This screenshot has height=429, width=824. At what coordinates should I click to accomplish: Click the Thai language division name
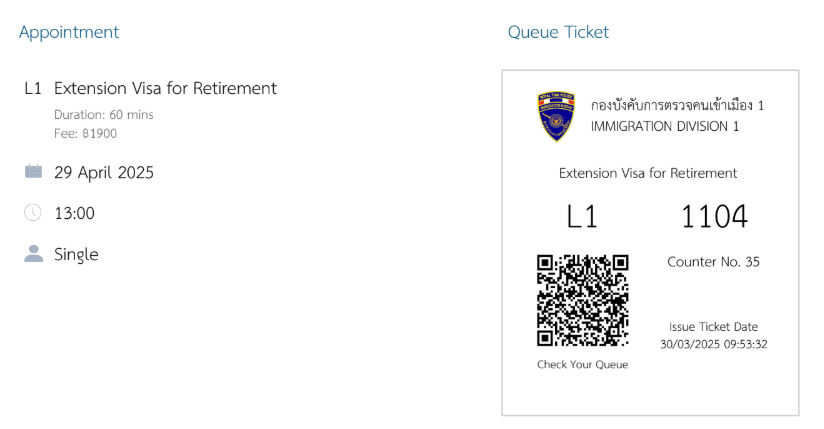[677, 105]
